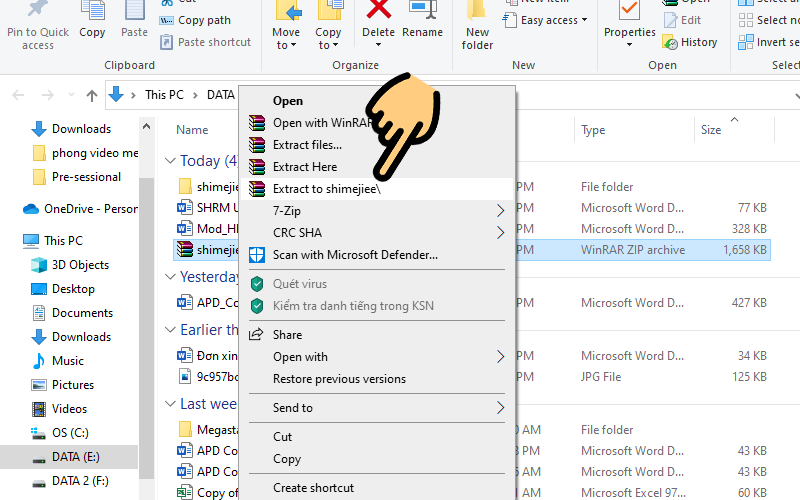Click the Back navigation arrow
This screenshot has width=800, height=500.
(x=18, y=95)
